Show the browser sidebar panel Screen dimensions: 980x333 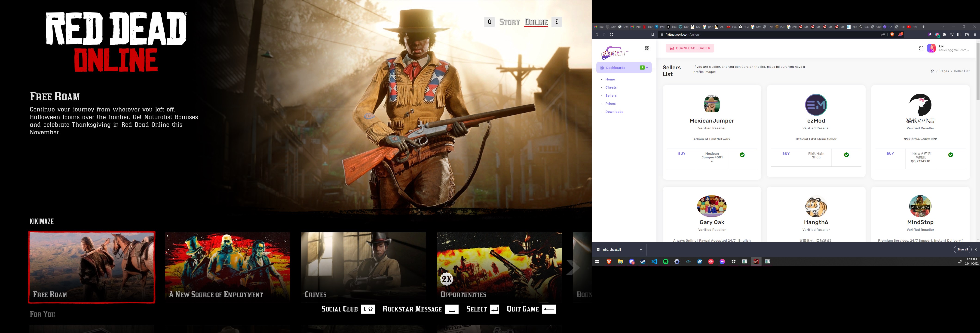pyautogui.click(x=959, y=35)
